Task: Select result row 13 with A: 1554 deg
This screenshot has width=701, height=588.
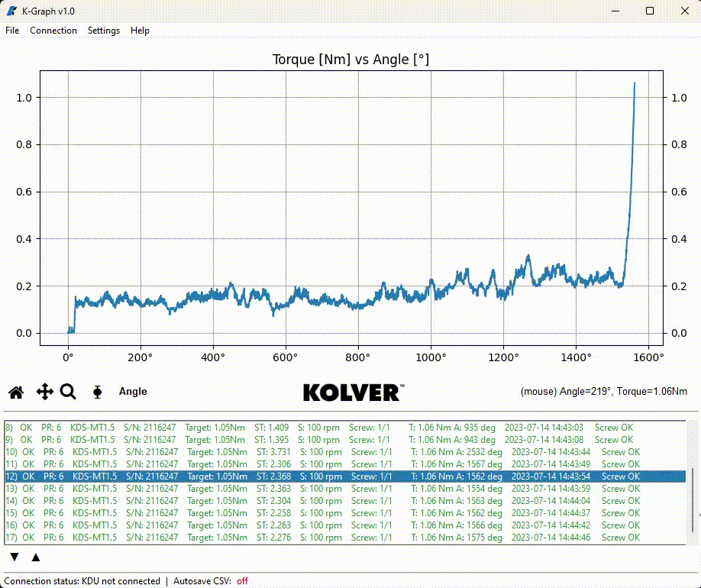Action: (344, 489)
